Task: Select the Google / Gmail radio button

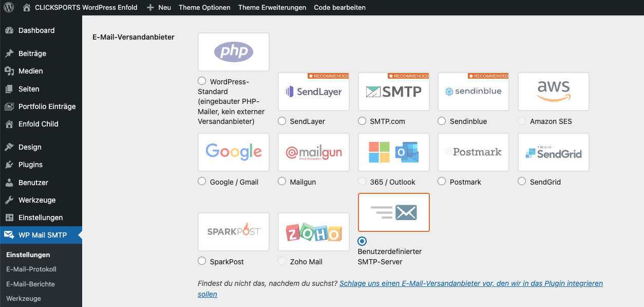Action: (202, 181)
